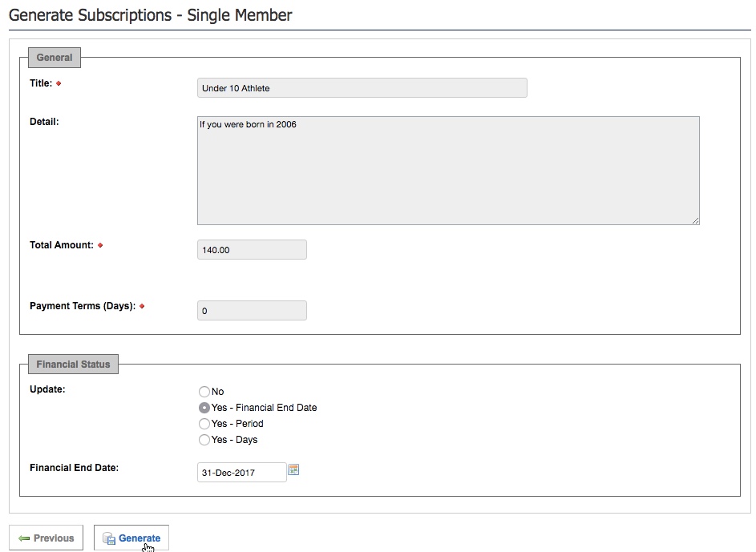The height and width of the screenshot is (552, 756).
Task: Click the Detail textarea resize handle
Action: pyautogui.click(x=695, y=220)
